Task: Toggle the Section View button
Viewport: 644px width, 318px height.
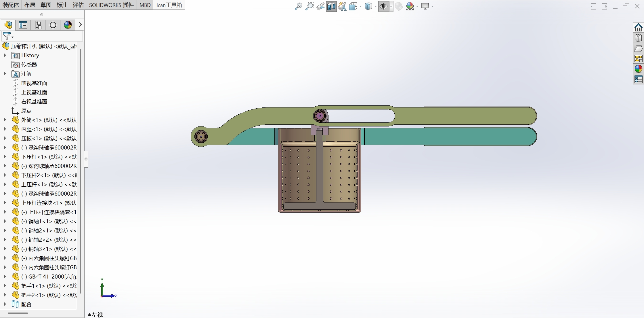Action: pyautogui.click(x=331, y=6)
